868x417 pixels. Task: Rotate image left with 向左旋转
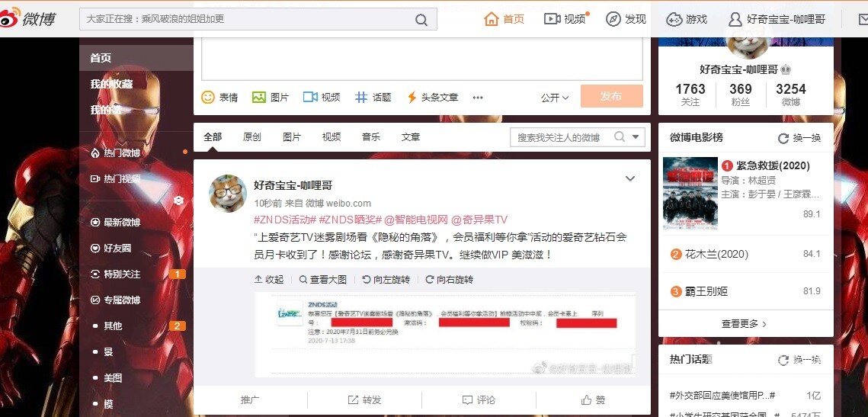click(x=386, y=280)
